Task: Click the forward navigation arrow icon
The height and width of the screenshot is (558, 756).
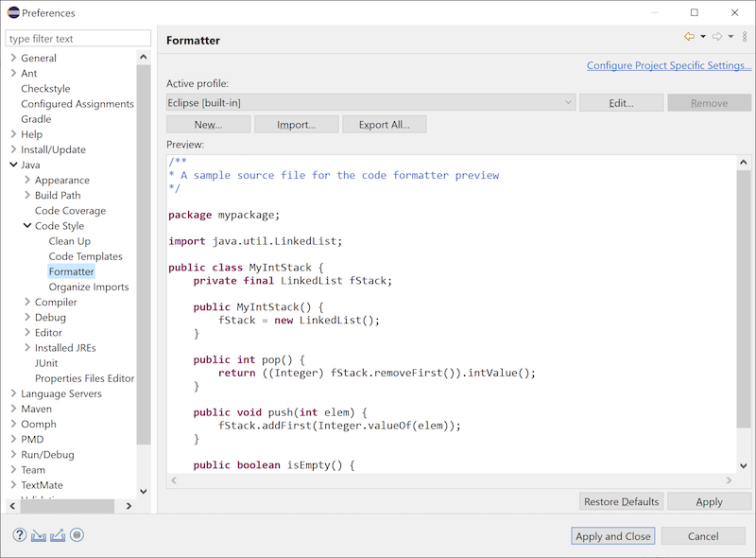Action: 717,36
